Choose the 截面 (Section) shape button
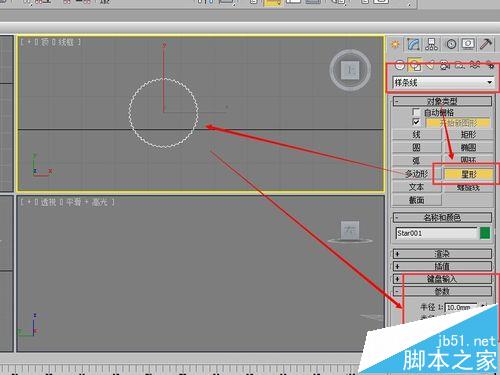Image resolution: width=500 pixels, height=375 pixels. (417, 200)
